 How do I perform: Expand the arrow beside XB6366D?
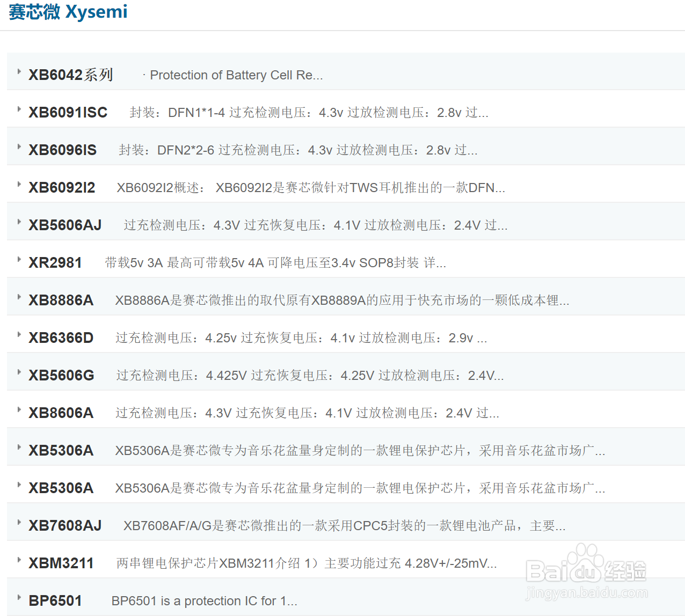click(19, 334)
